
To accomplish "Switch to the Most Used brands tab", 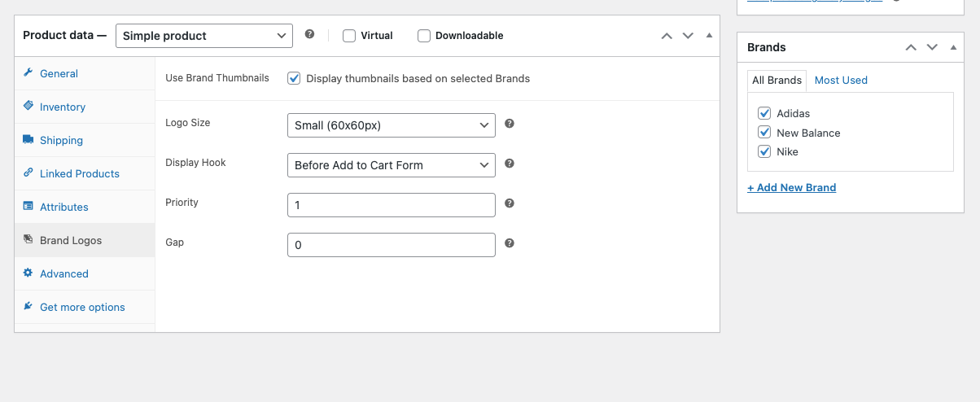I will coord(841,80).
